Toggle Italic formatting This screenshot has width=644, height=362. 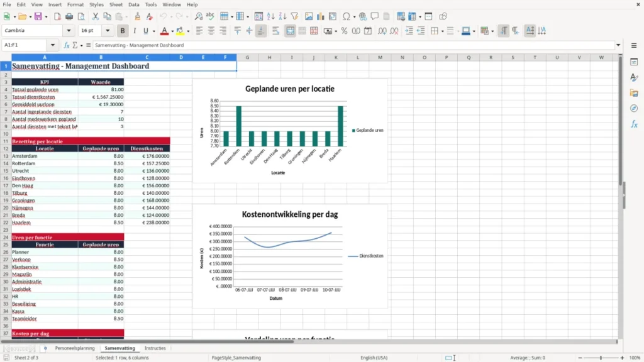[135, 31]
